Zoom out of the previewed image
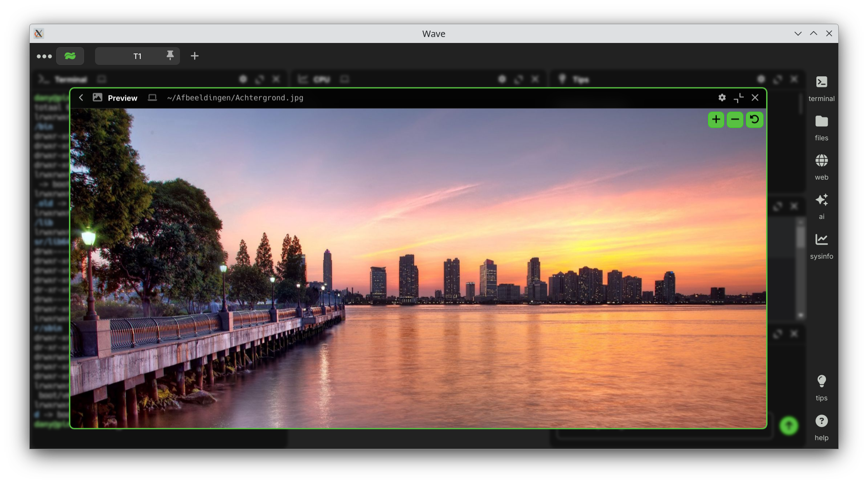Viewport: 868px width, 484px height. click(x=735, y=120)
